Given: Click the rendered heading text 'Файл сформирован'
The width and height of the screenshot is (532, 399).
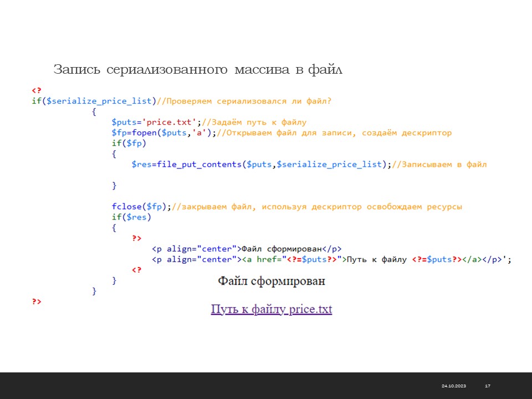Looking at the screenshot, I should coord(271,282).
